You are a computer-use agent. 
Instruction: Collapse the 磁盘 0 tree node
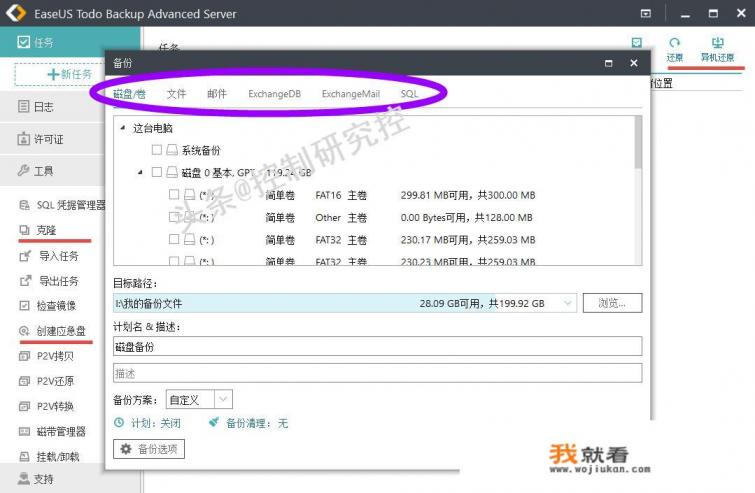click(140, 172)
